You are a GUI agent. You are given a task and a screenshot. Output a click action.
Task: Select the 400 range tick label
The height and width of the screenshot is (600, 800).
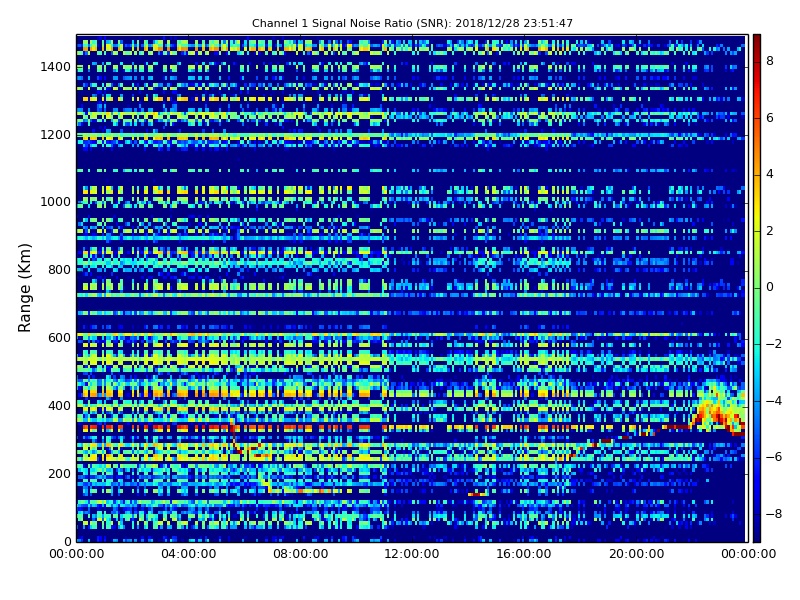coord(59,406)
